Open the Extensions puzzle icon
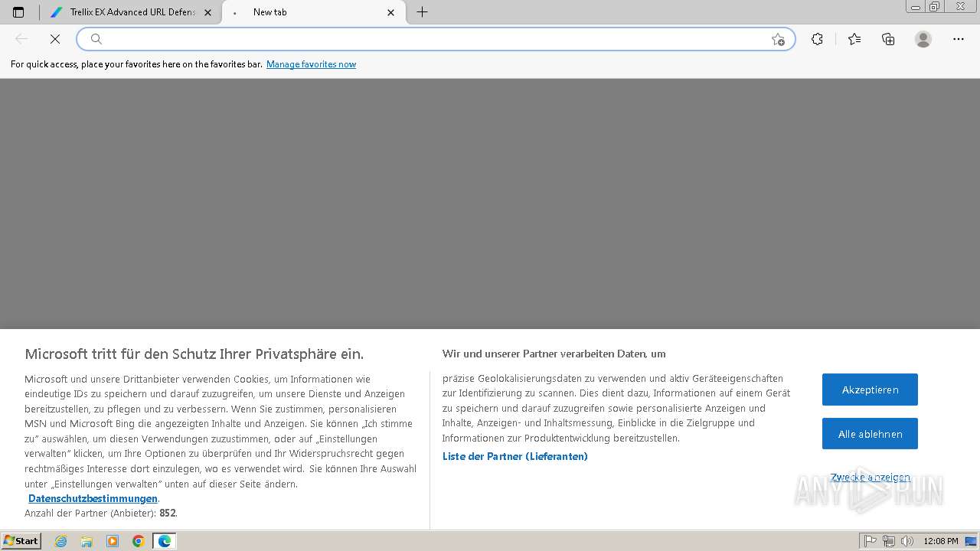The height and width of the screenshot is (551, 980). pos(817,39)
